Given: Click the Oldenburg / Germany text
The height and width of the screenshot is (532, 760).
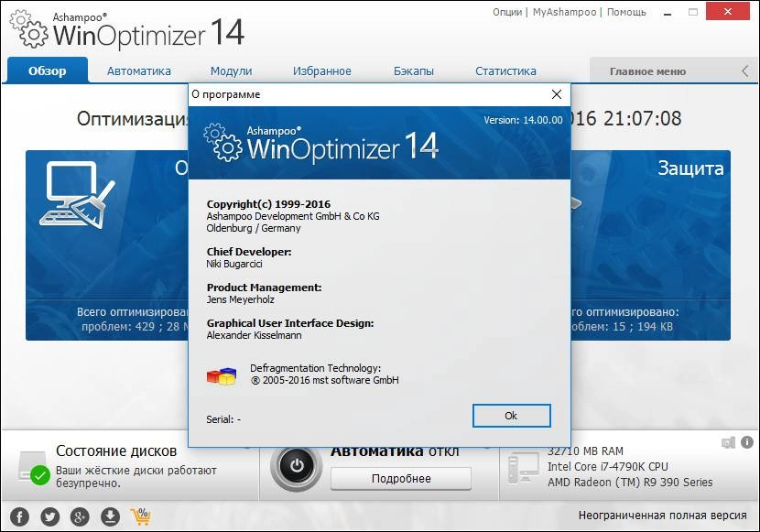Looking at the screenshot, I should pos(254,228).
